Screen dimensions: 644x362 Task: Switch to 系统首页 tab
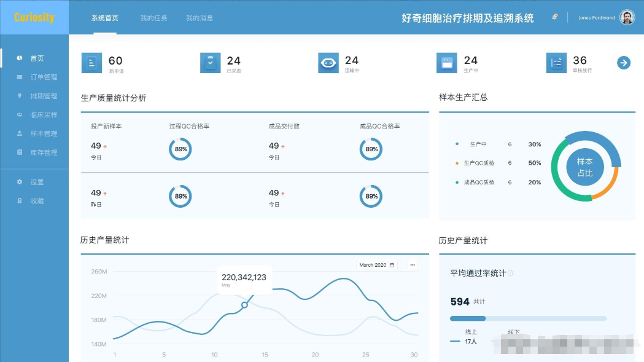105,18
